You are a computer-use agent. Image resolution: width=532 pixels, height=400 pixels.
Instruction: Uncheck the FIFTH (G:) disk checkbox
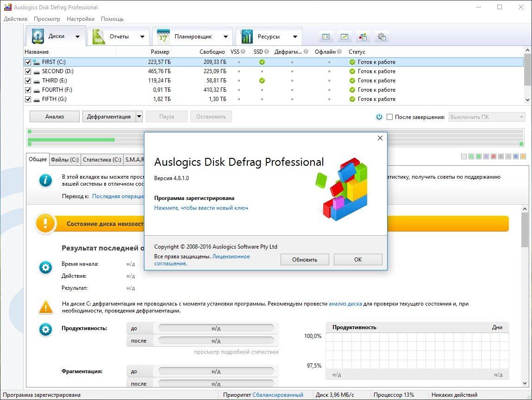[x=28, y=100]
